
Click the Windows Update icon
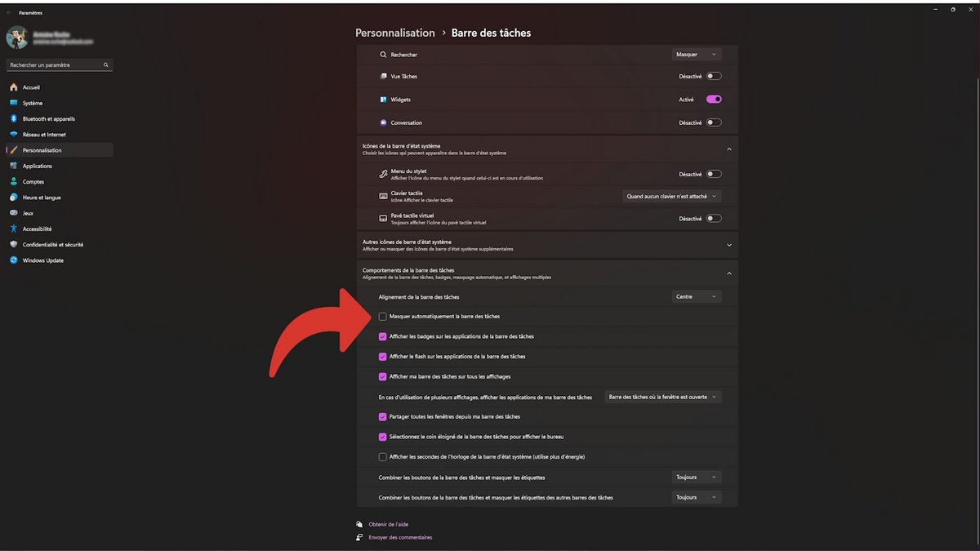pyautogui.click(x=14, y=260)
